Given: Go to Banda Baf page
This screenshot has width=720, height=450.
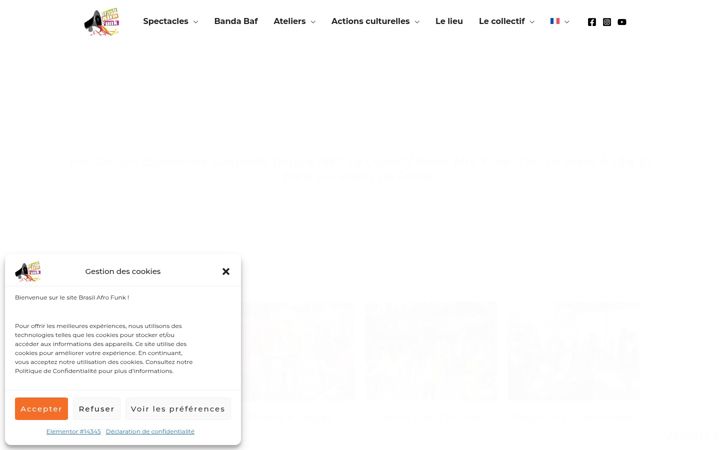Looking at the screenshot, I should 236,21.
